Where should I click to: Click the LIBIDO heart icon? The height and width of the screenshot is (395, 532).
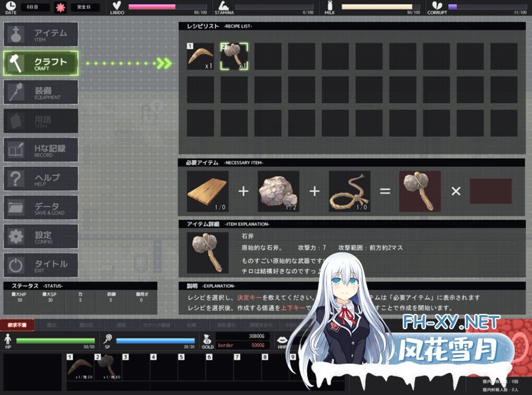click(117, 5)
